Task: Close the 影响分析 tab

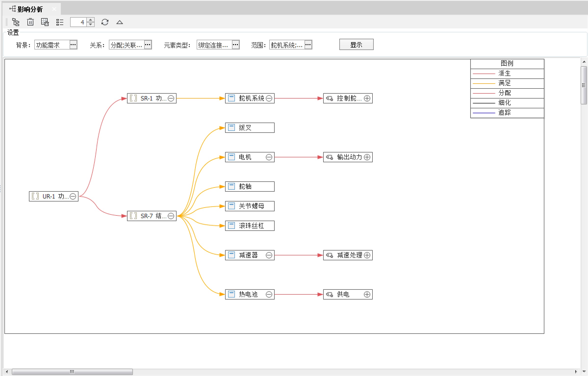Action: tap(54, 9)
